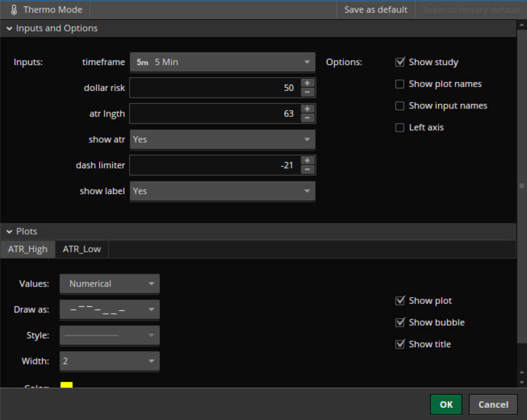Open the Values Numerical dropdown
Image resolution: width=527 pixels, height=420 pixels.
coord(110,284)
